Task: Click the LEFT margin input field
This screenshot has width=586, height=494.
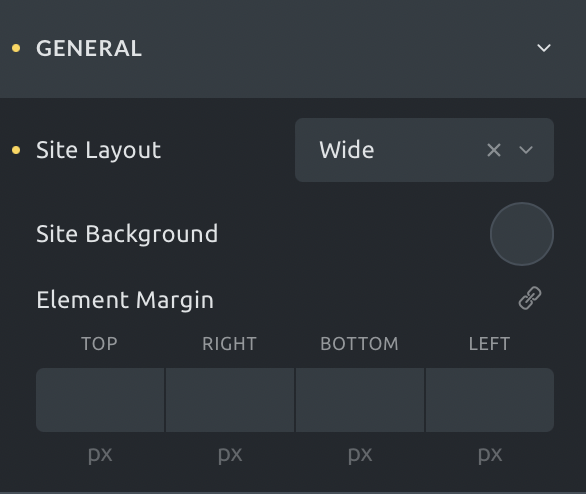Action: (x=490, y=400)
